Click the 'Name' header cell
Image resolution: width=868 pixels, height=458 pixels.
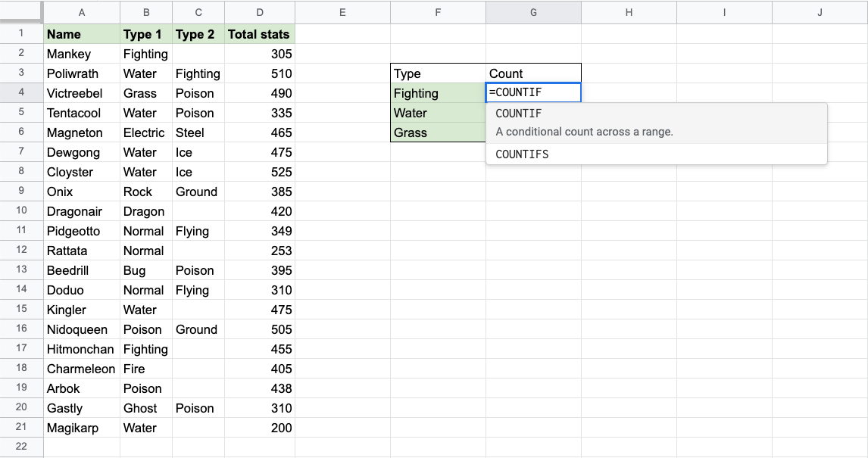[x=82, y=34]
